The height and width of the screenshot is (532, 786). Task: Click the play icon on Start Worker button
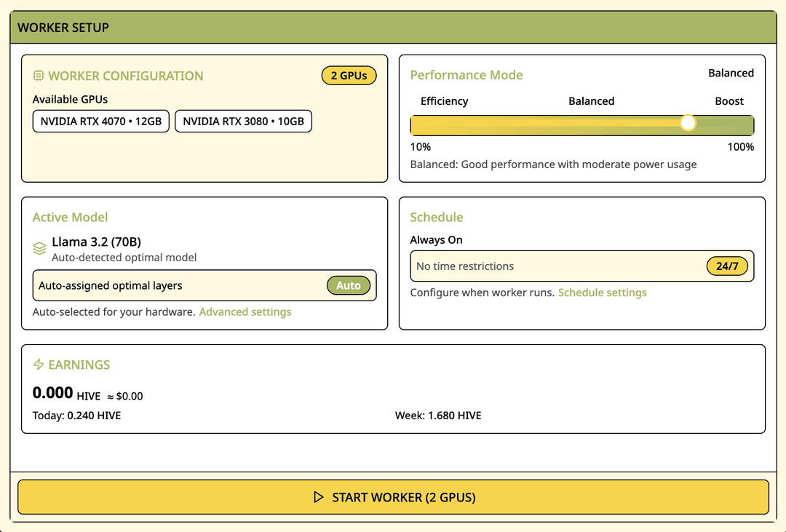pos(318,497)
